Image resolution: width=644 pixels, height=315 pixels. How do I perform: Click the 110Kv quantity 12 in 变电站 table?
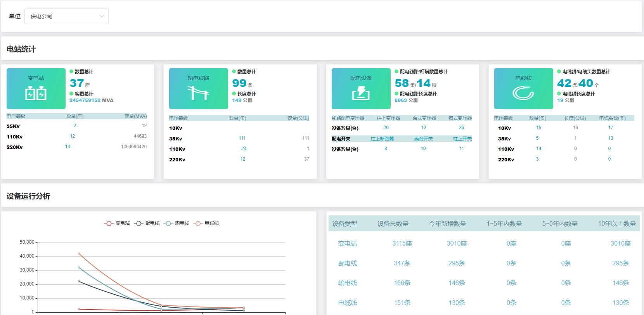[x=73, y=136]
